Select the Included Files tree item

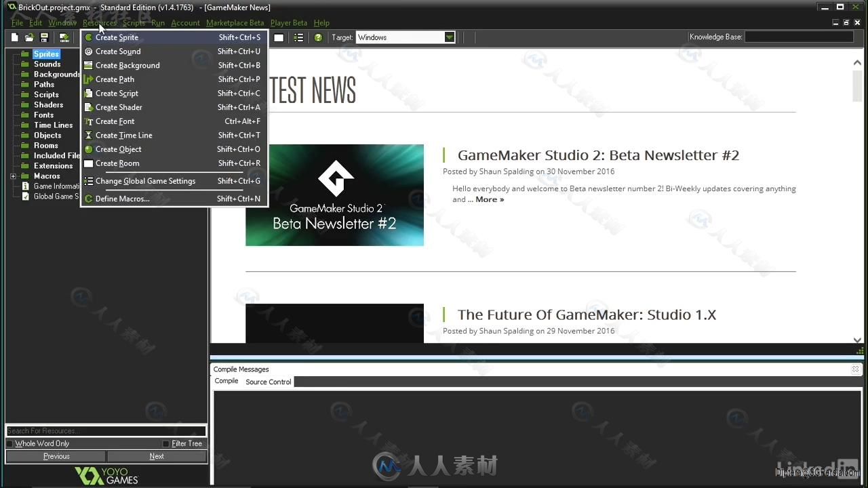57,155
